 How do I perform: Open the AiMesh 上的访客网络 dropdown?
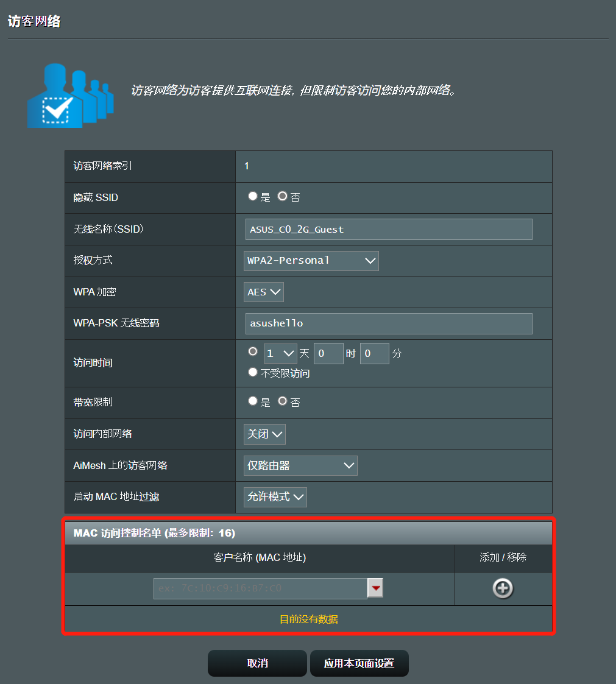(300, 465)
